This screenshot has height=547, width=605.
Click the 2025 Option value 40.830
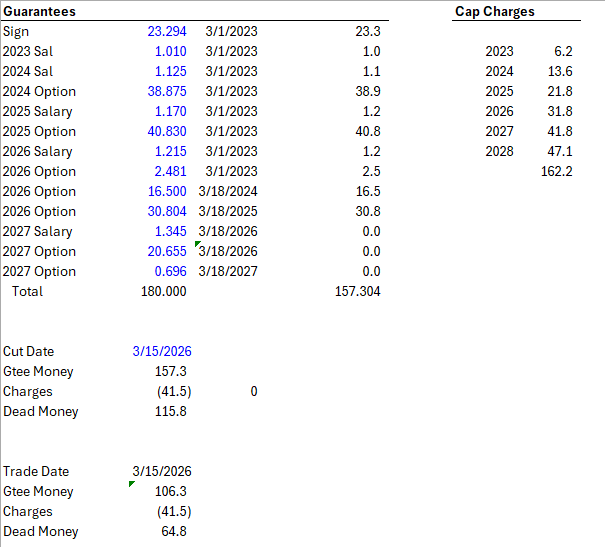point(167,131)
